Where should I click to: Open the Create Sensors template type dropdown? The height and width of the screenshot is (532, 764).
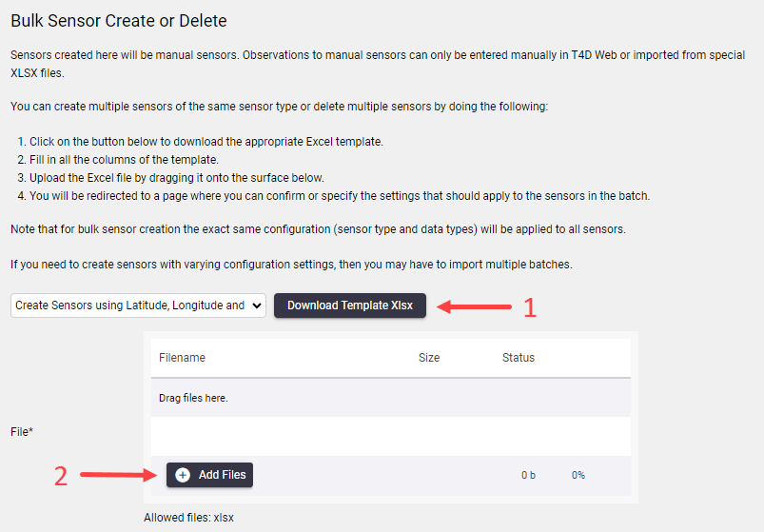tap(138, 305)
